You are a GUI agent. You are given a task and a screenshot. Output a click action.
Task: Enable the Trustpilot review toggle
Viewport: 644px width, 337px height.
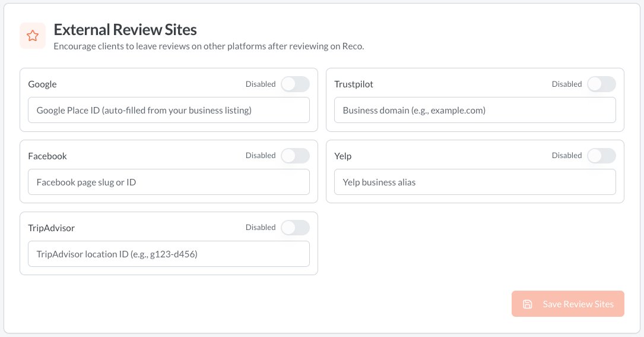[x=601, y=84]
